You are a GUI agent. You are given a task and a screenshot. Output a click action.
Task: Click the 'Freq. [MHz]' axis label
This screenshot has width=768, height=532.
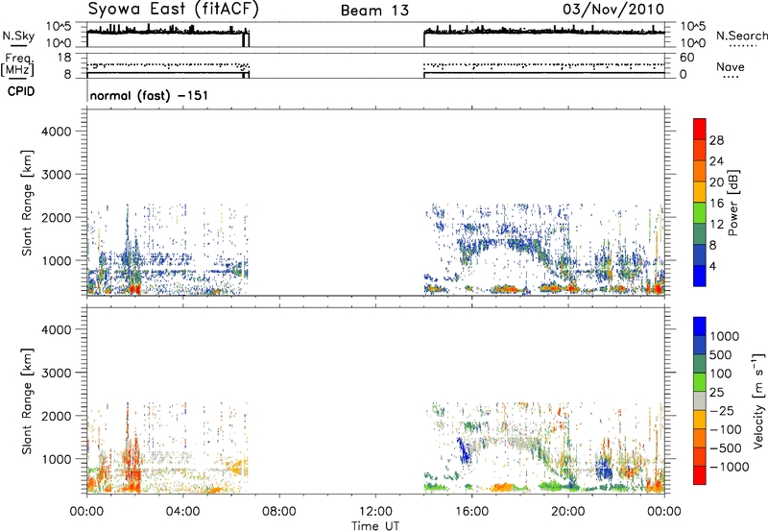pos(17,65)
